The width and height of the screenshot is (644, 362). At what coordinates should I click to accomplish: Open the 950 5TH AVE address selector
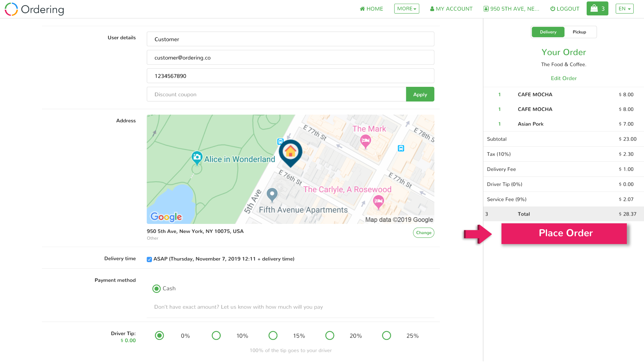512,9
